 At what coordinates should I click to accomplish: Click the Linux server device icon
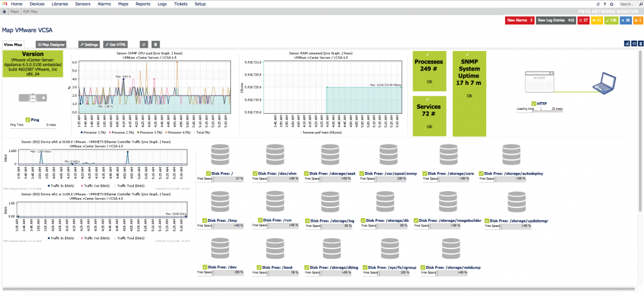pyautogui.click(x=32, y=98)
